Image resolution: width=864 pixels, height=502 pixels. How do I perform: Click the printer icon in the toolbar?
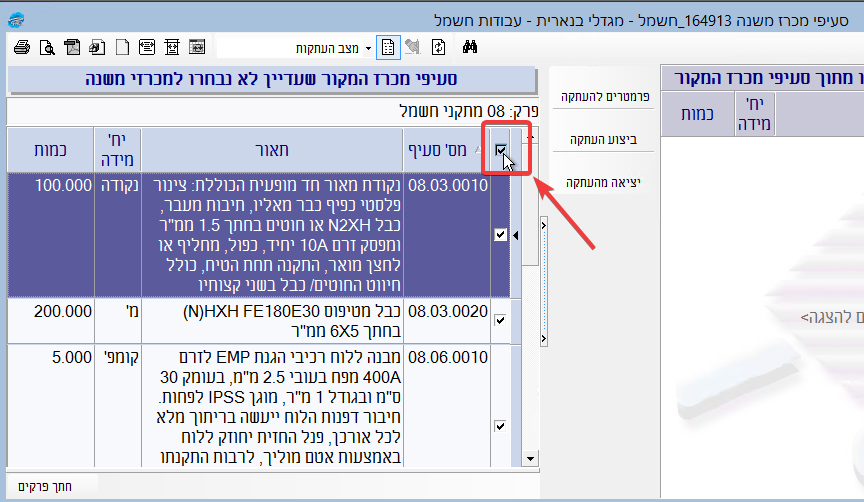[22, 47]
